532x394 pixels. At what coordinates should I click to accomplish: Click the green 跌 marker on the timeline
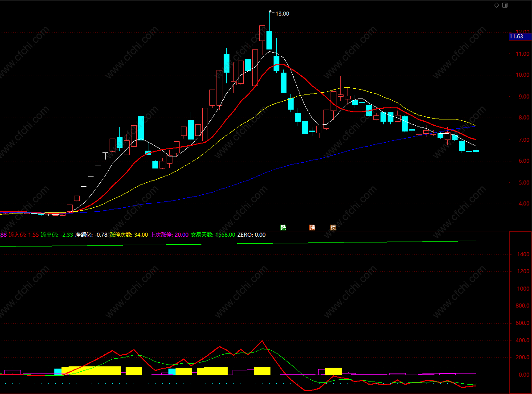tap(283, 227)
